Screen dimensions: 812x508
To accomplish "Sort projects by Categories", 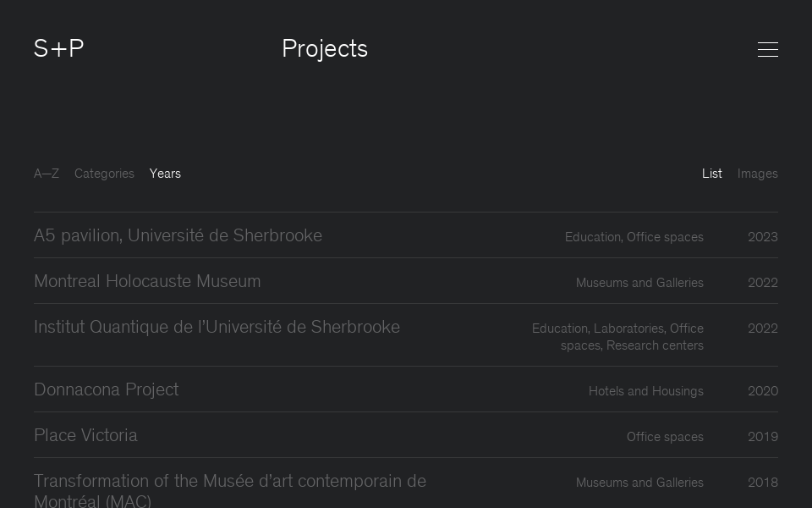I will [104, 174].
